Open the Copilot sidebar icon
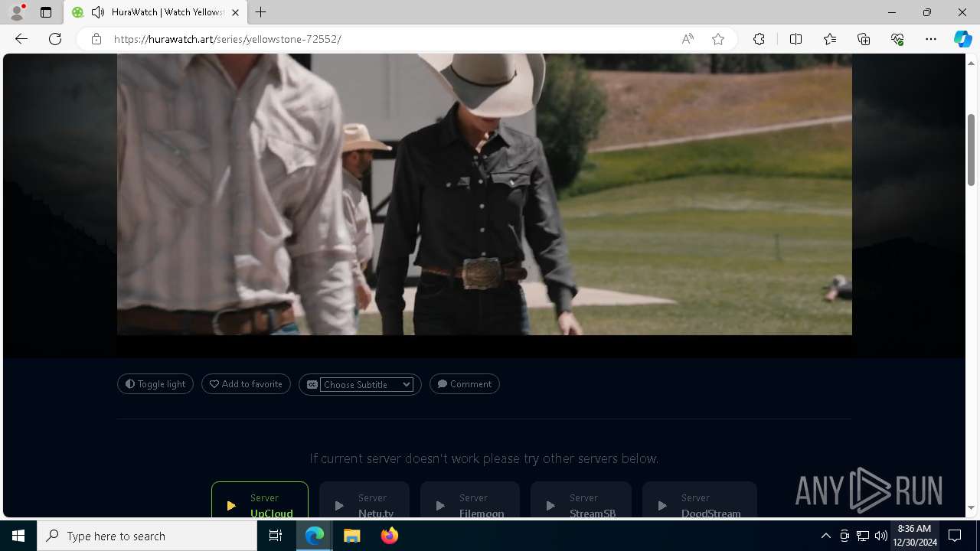Viewport: 980px width, 551px height. 962,39
